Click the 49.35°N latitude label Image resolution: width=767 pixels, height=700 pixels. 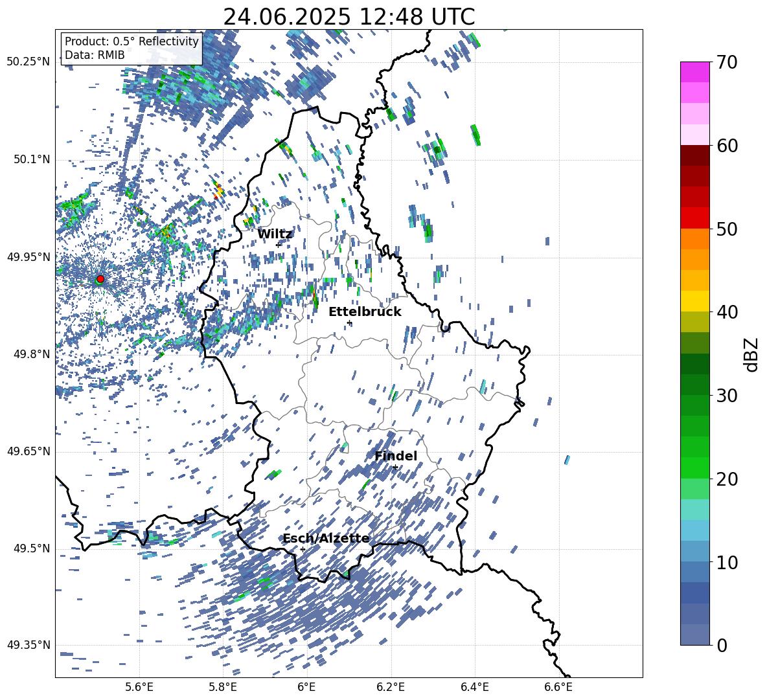click(29, 645)
